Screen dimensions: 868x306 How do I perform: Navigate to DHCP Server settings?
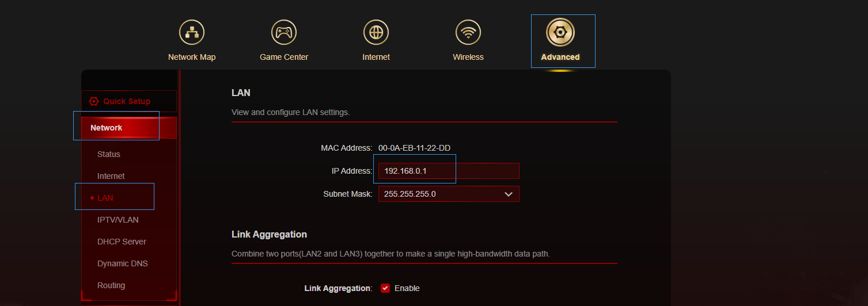pos(122,242)
